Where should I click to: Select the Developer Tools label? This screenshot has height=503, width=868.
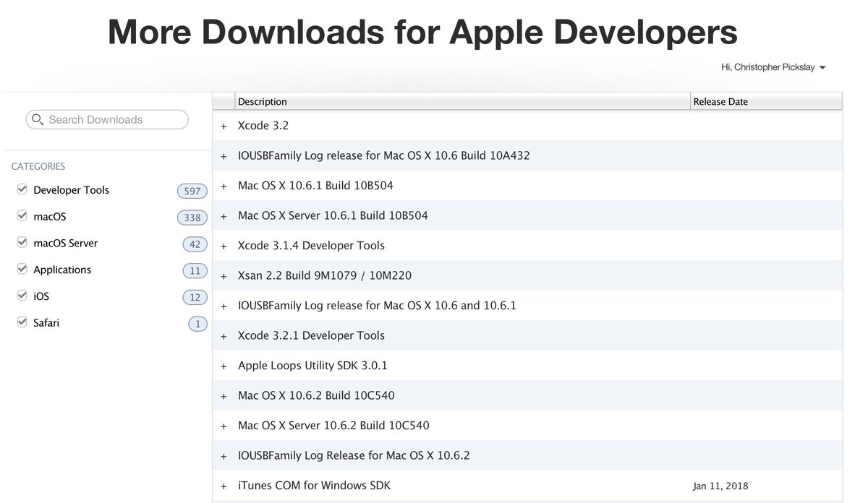[71, 190]
